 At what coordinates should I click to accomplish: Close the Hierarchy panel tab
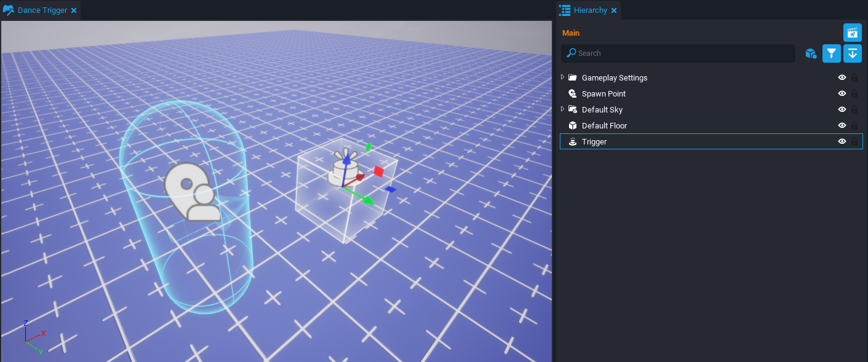pyautogui.click(x=614, y=10)
